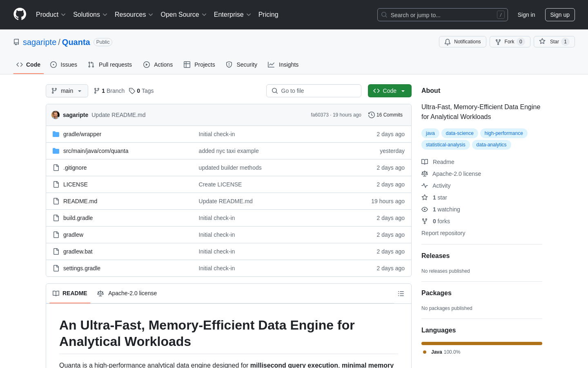Screen dimensions: 588x368
Task: Click the gradlew.bat file icon
Action: pyautogui.click(x=56, y=251)
